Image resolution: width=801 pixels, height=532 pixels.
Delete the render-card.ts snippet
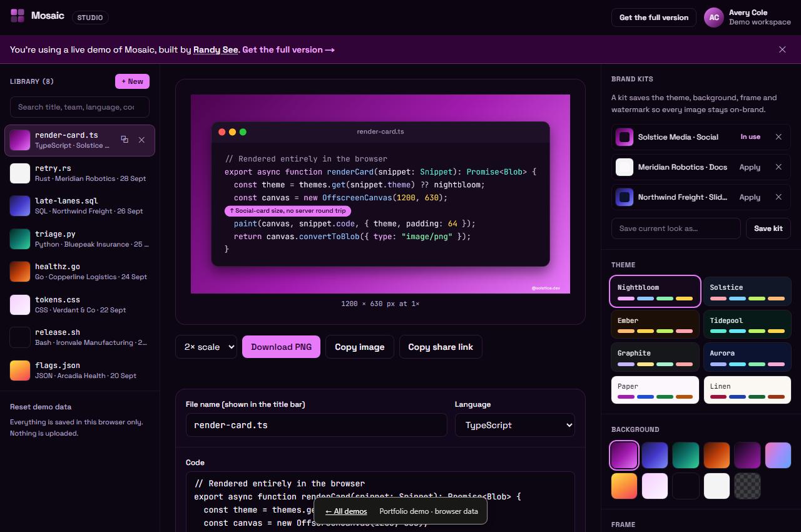pyautogui.click(x=141, y=140)
